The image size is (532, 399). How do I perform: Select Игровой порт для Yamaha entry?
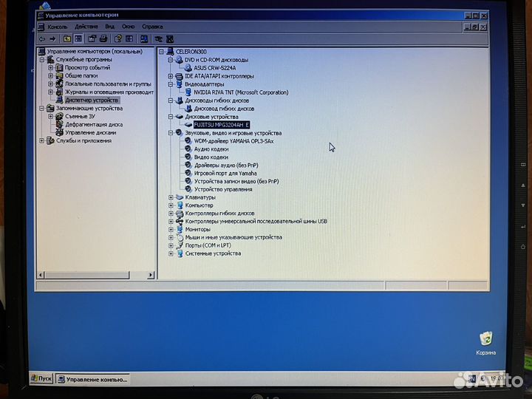coord(225,173)
